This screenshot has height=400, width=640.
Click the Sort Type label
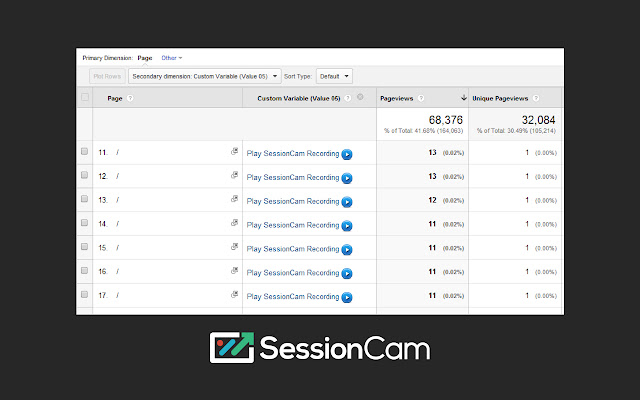point(298,76)
